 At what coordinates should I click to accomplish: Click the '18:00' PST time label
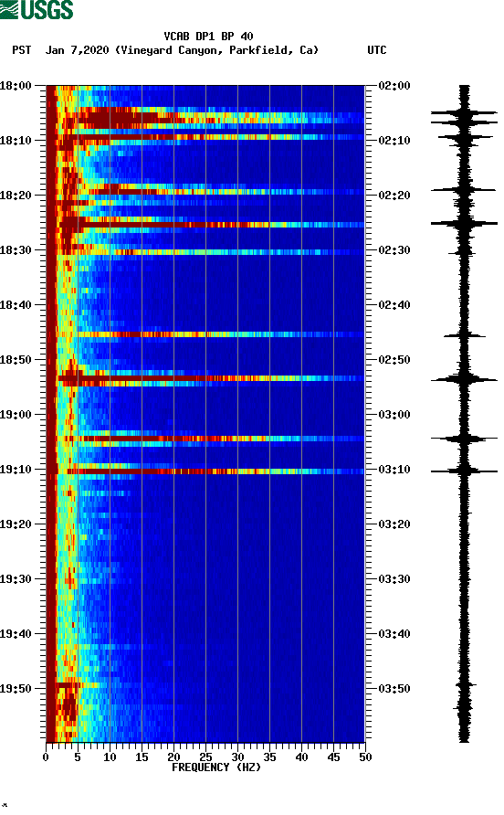16,86
